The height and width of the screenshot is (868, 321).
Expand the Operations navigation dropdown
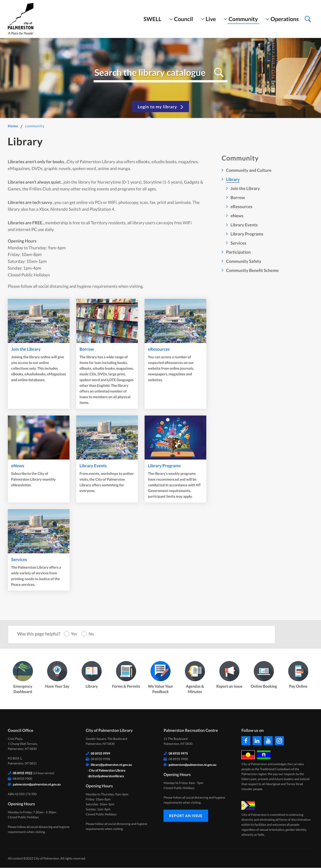tap(282, 19)
